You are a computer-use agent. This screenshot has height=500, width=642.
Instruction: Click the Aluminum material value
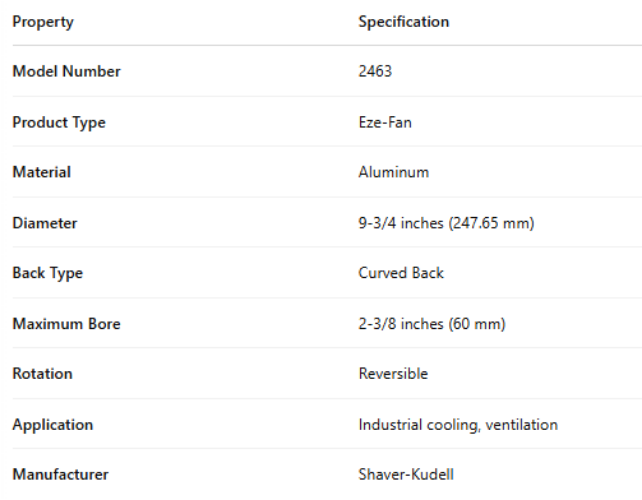click(393, 172)
